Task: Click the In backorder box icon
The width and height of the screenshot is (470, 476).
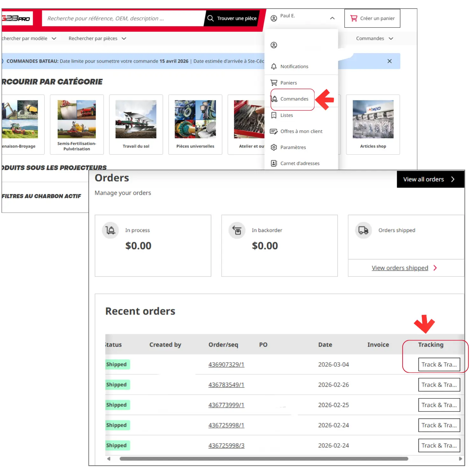Action: [x=237, y=230]
